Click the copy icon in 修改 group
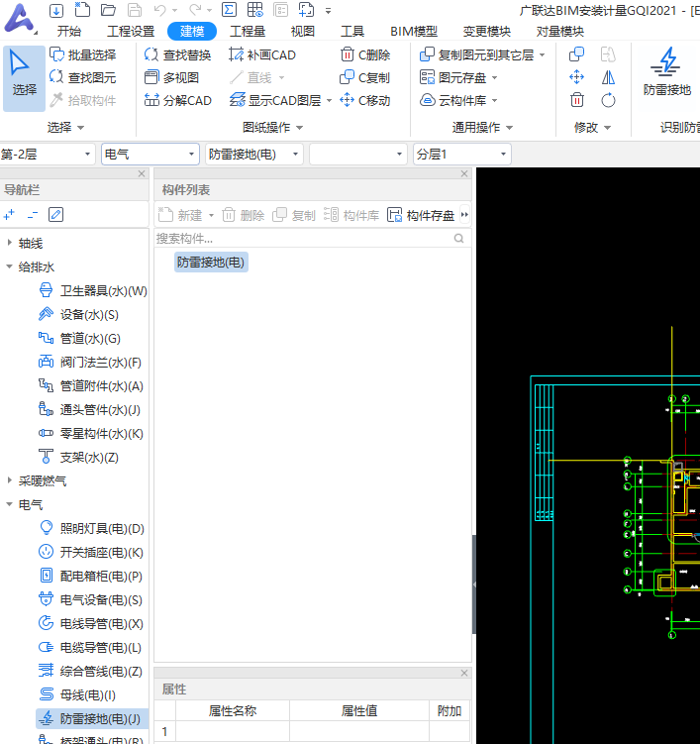The width and height of the screenshot is (700, 744). click(x=576, y=54)
